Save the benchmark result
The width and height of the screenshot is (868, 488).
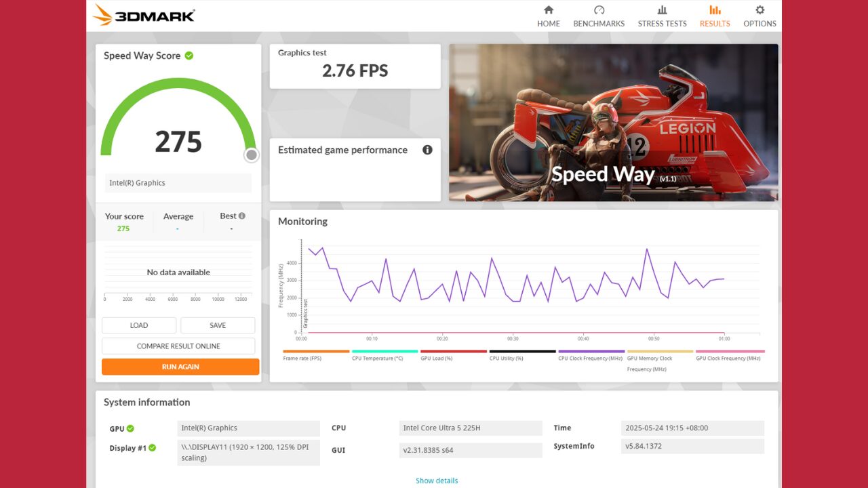coord(218,325)
